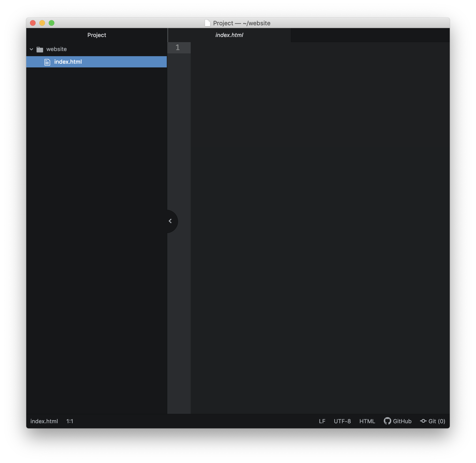
Task: Click line number 1 in the gutter
Action: click(x=178, y=48)
